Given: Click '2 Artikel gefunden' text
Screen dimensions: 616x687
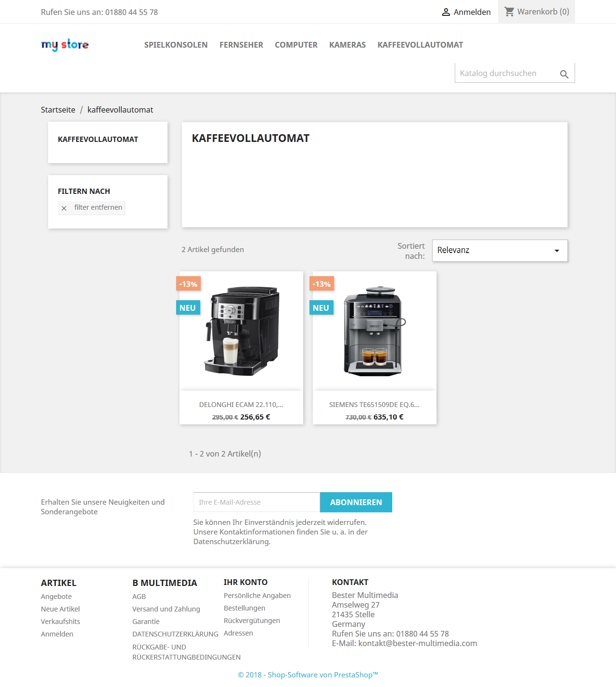Looking at the screenshot, I should (x=213, y=250).
